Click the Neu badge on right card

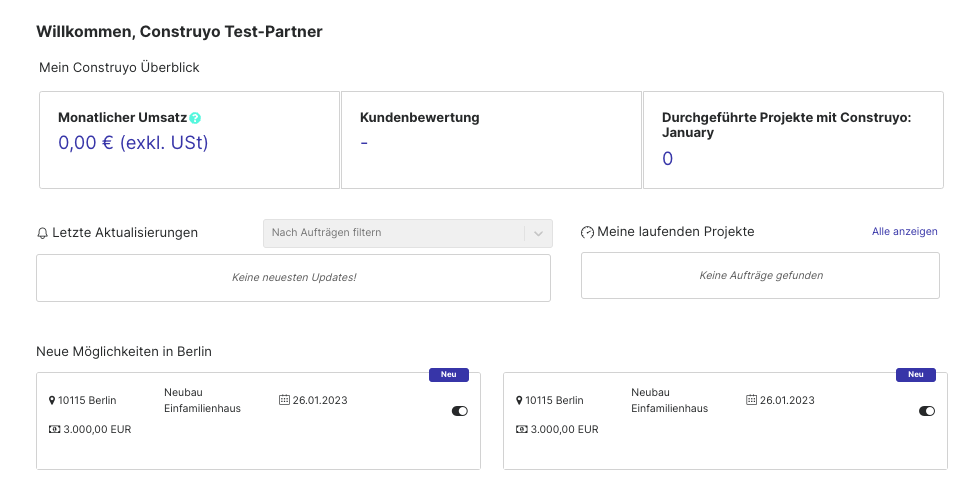point(916,374)
